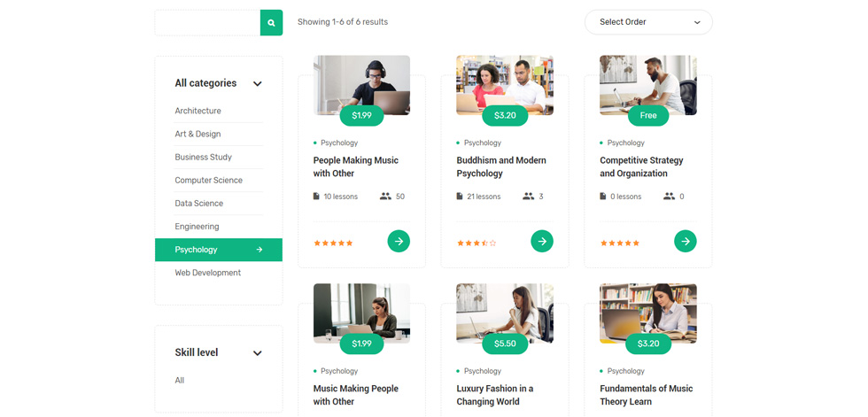
Task: Choose the All skill level option
Action: pos(179,381)
